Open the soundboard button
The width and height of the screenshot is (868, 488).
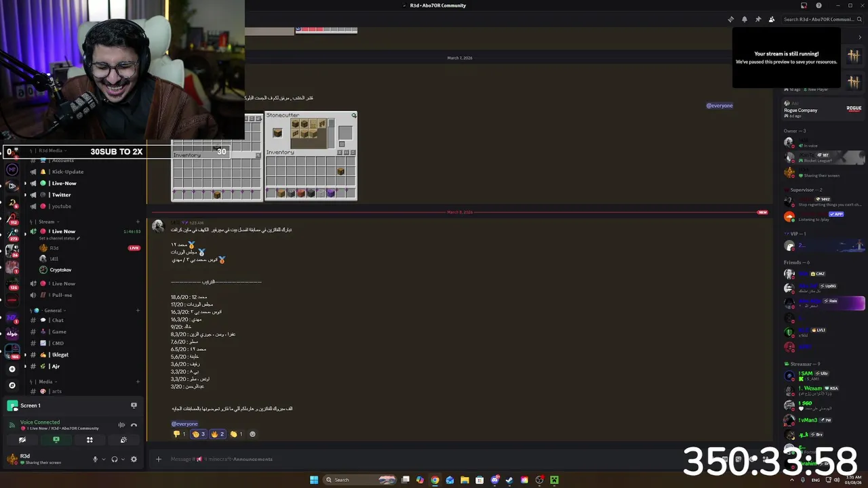coord(123,440)
